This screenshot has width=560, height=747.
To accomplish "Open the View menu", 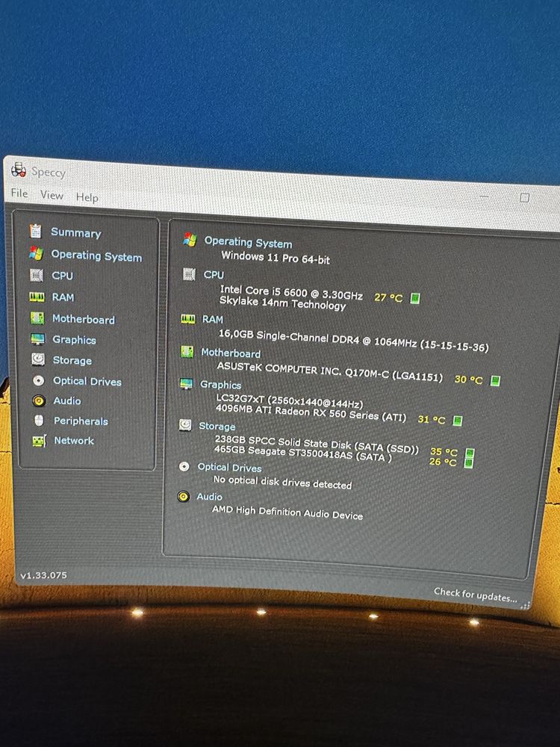I will coord(52,195).
